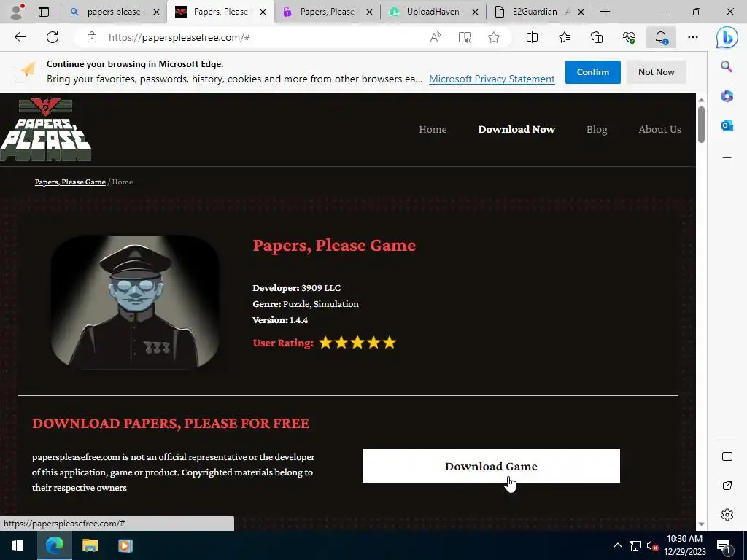View site information lock icon
Screen dimensions: 747x560
tap(92, 37)
